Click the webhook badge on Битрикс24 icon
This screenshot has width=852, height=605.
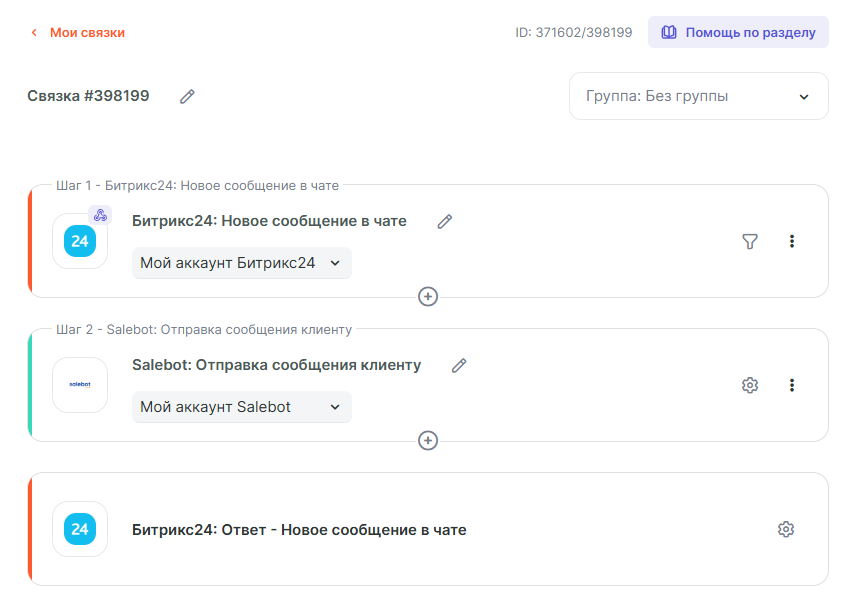click(99, 215)
